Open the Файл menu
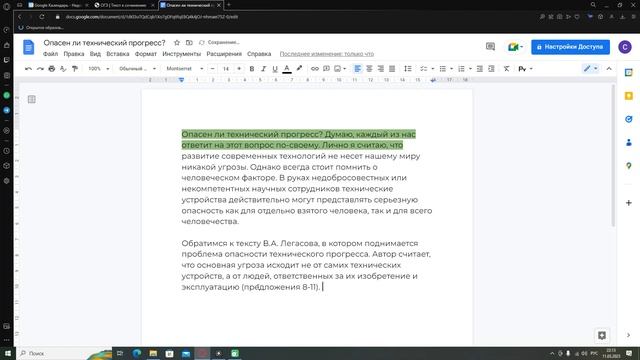The height and width of the screenshot is (360, 640). point(50,54)
